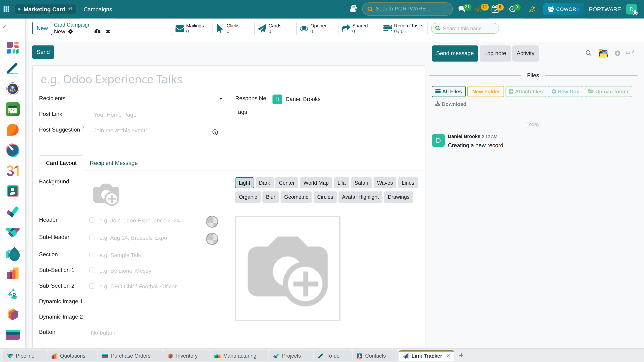The image size is (644, 362).
Task: Click the chatter search magnifier icon
Action: coord(588,53)
